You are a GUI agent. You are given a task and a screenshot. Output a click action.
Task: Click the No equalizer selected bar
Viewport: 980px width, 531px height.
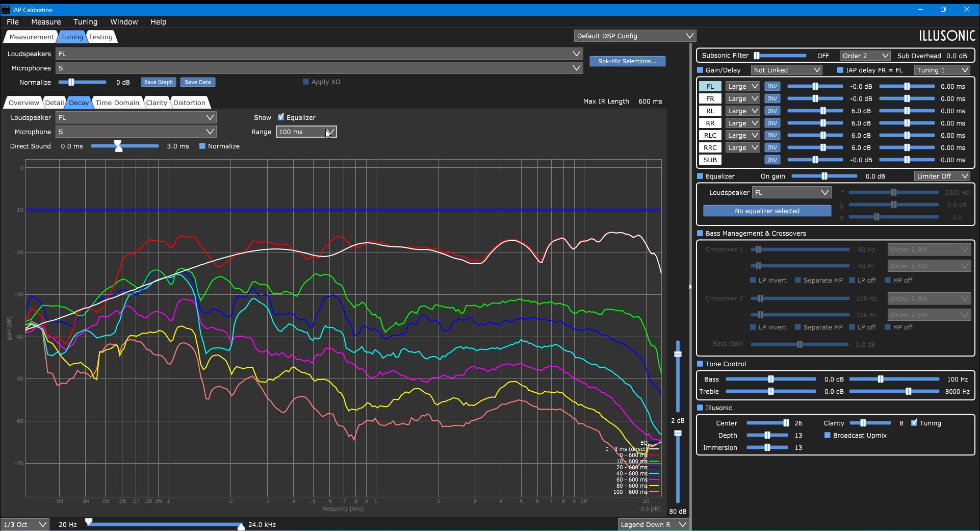pos(767,211)
